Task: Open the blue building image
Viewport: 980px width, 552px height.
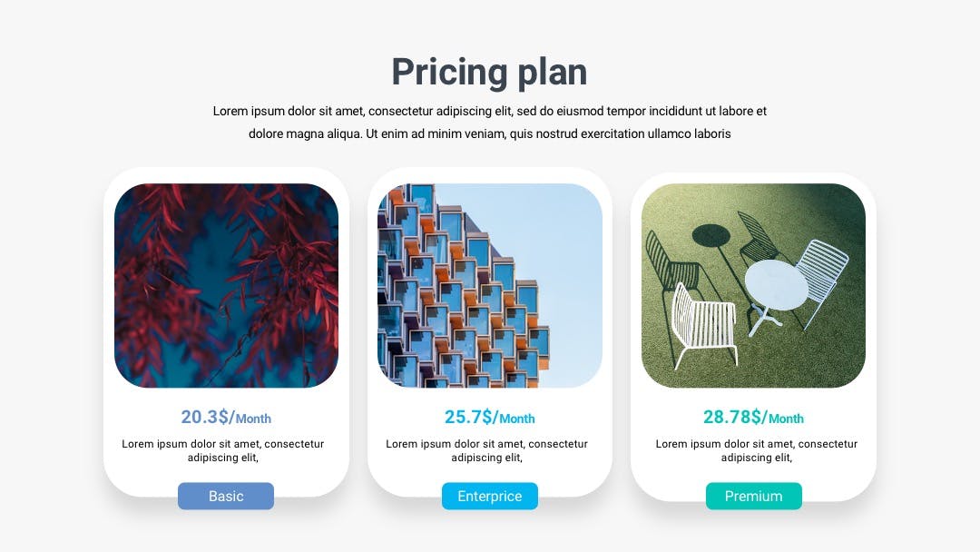Action: (490, 285)
